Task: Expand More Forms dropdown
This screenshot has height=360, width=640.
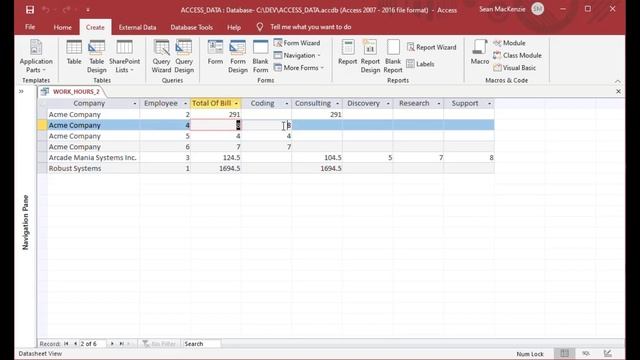Action: click(299, 68)
